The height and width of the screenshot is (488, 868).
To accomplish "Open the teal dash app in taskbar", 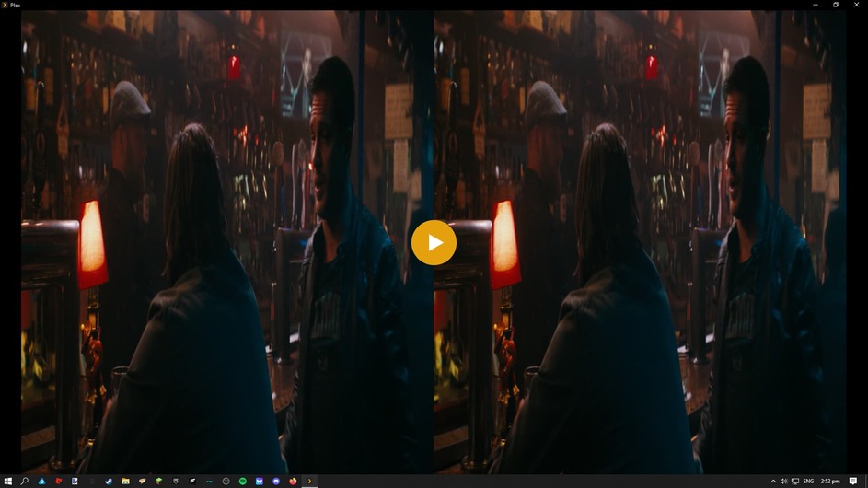I will (209, 482).
